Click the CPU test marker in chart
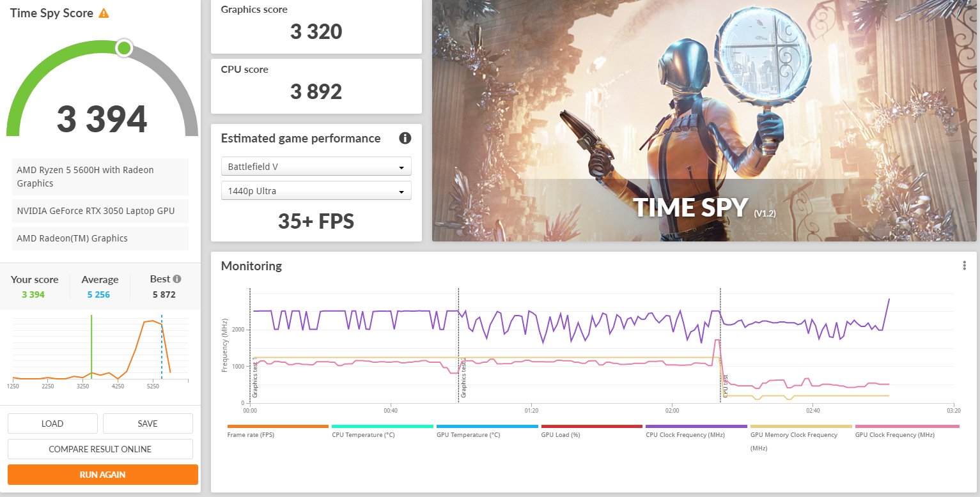The height and width of the screenshot is (497, 980). [x=725, y=386]
